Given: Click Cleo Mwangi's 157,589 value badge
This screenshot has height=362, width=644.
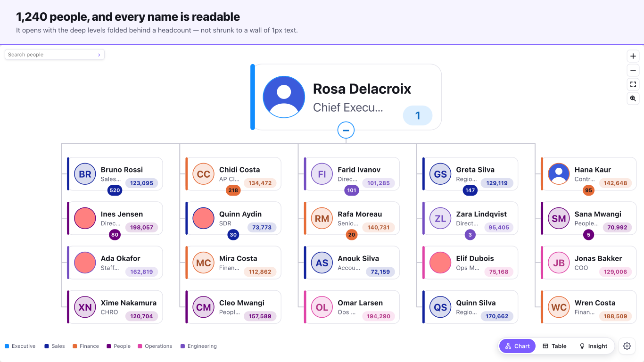Looking at the screenshot, I should coord(260,316).
